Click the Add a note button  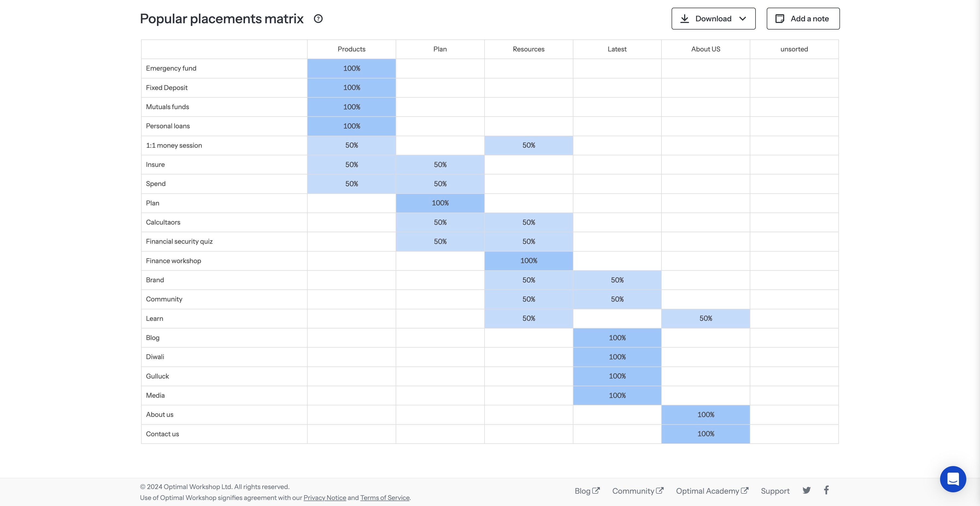point(803,19)
